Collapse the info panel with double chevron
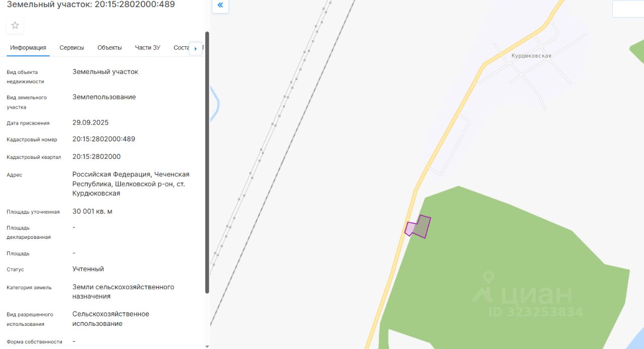 tap(220, 6)
